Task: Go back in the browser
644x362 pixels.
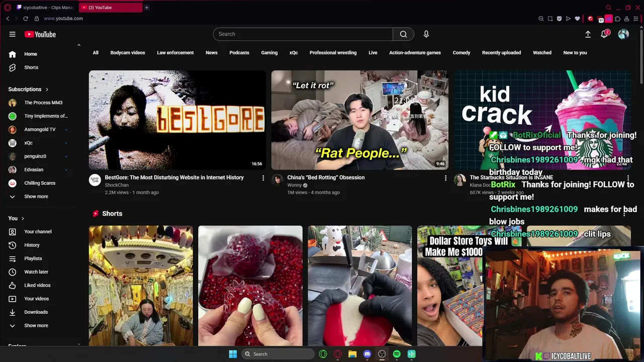Action: pos(8,19)
